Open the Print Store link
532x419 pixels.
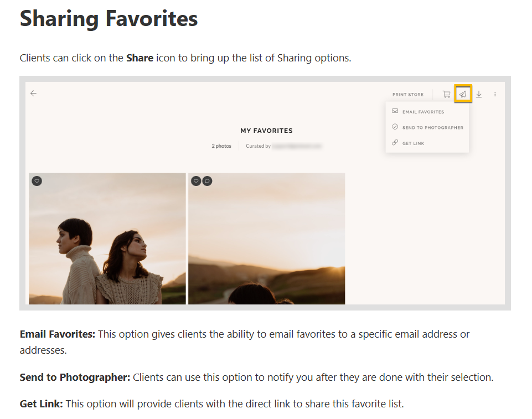pos(408,95)
